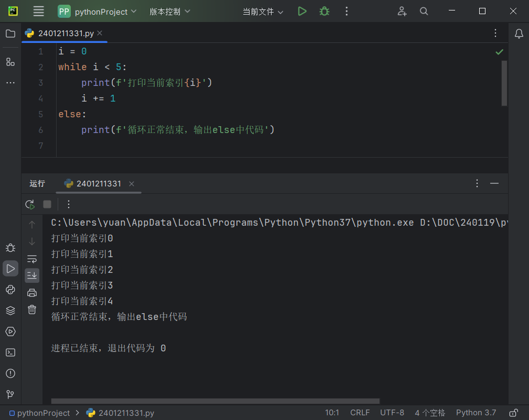
Task: Click code line 'while i < 5:'
Action: [x=92, y=67]
